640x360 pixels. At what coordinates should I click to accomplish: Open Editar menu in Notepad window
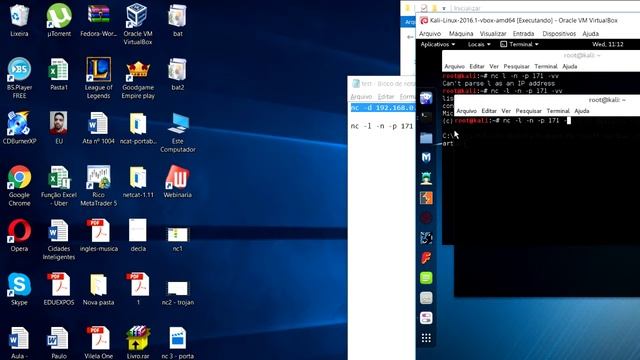(386, 96)
